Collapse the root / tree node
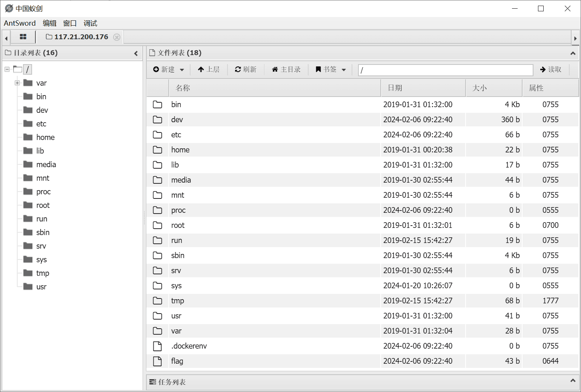Screen dimensions: 581x392 7,69
